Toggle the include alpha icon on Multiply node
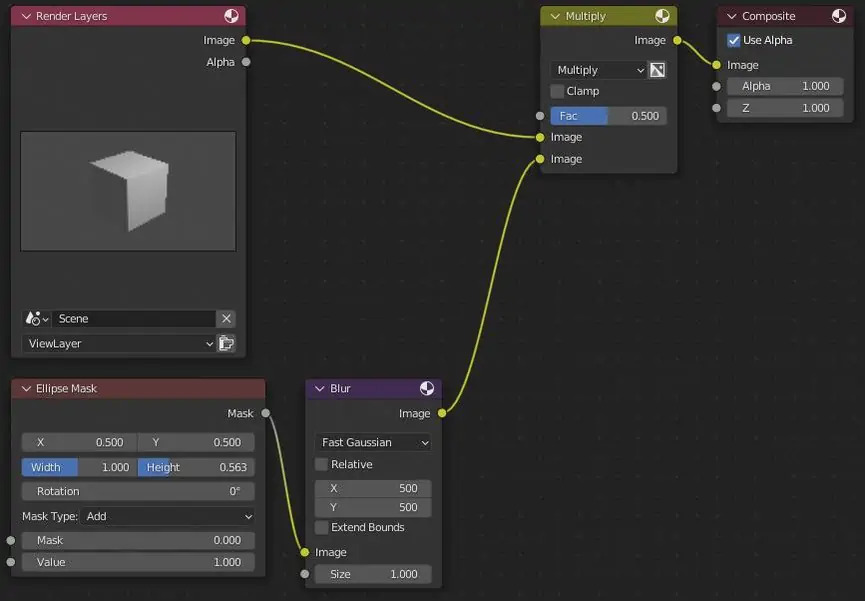The height and width of the screenshot is (601, 865). (x=657, y=70)
